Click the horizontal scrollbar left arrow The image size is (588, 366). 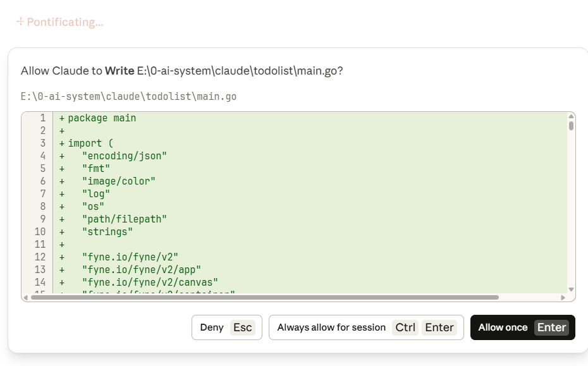25,297
